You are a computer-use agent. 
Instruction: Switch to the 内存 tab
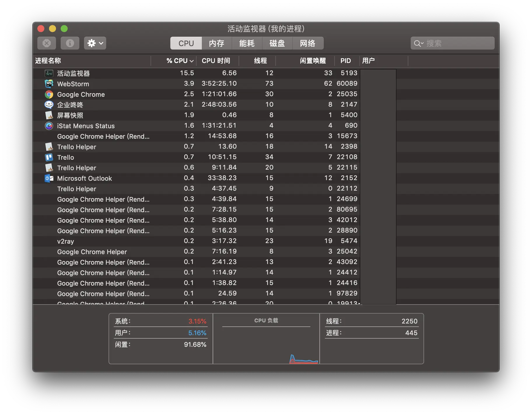(217, 43)
